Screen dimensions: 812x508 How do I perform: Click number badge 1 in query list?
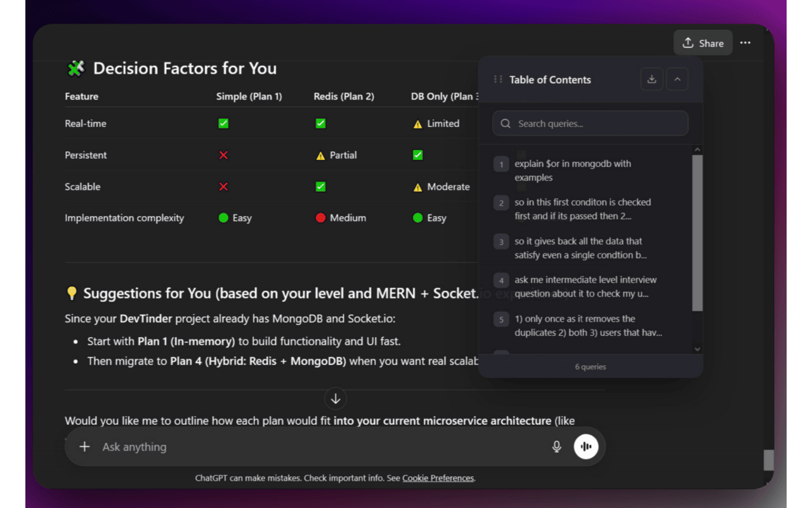tap(501, 164)
